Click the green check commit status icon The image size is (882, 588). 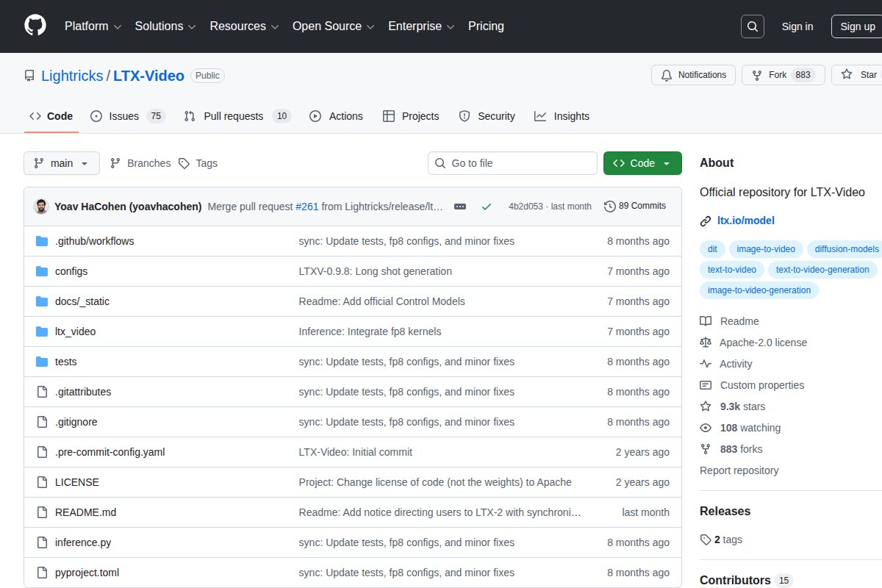point(486,207)
